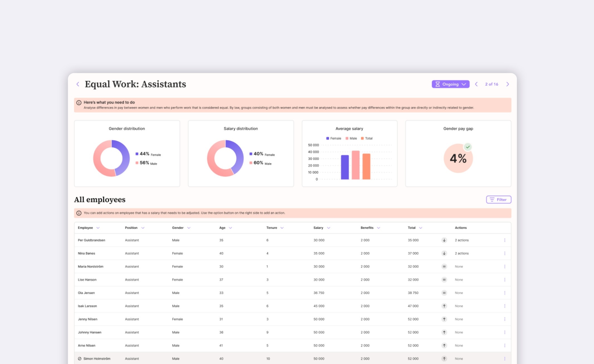Open the Ongoing status dropdown
The image size is (594, 364).
coord(450,84)
